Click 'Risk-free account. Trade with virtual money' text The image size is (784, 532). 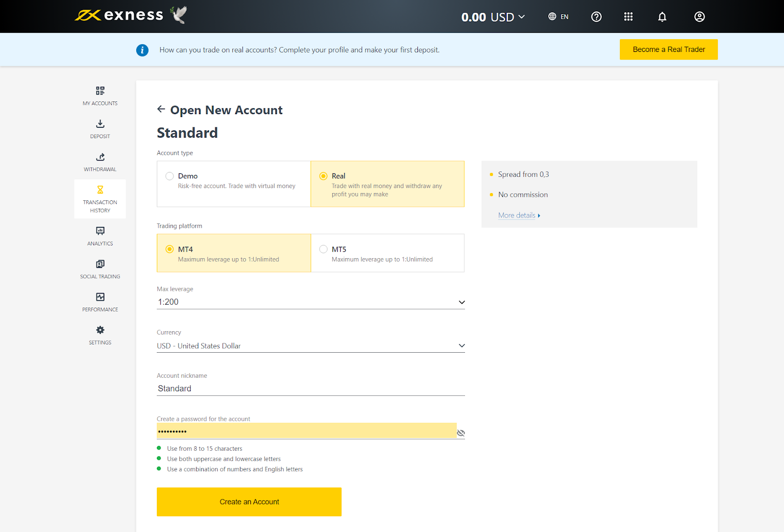coord(237,186)
